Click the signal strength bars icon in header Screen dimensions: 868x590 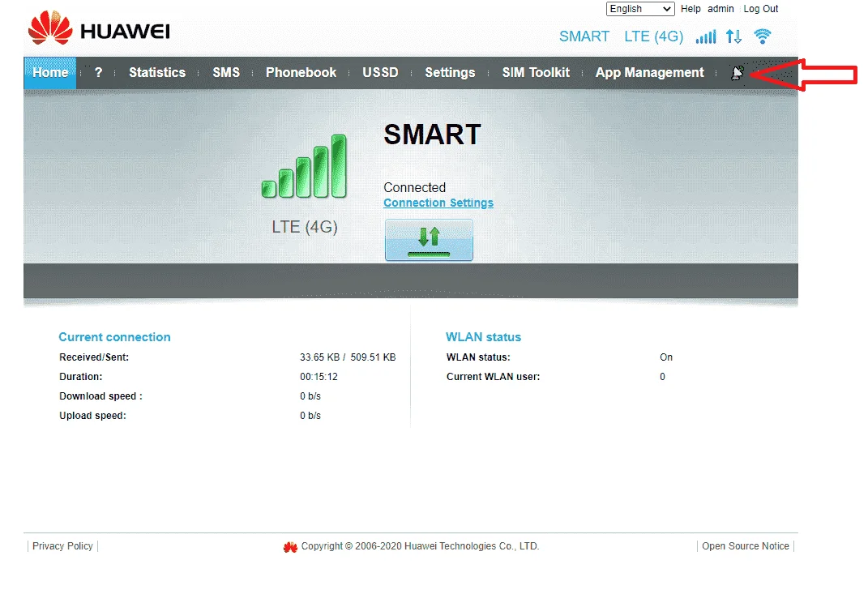[x=706, y=37]
